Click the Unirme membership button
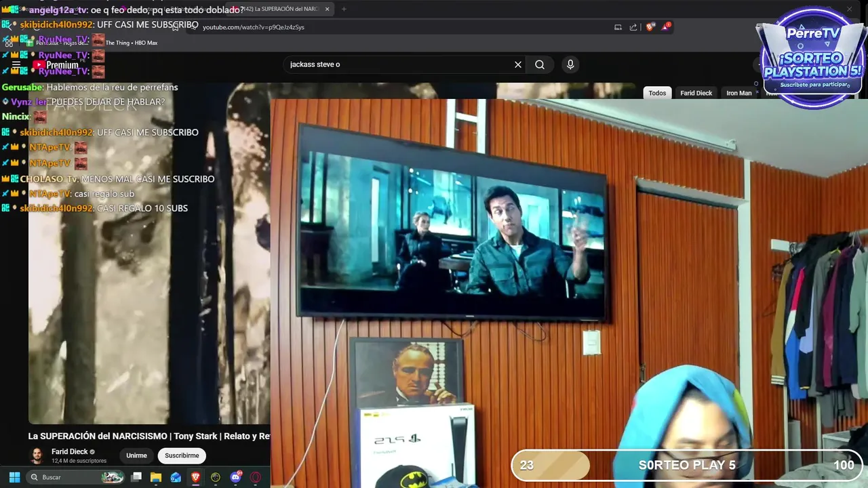The image size is (868, 488). pos(136,455)
